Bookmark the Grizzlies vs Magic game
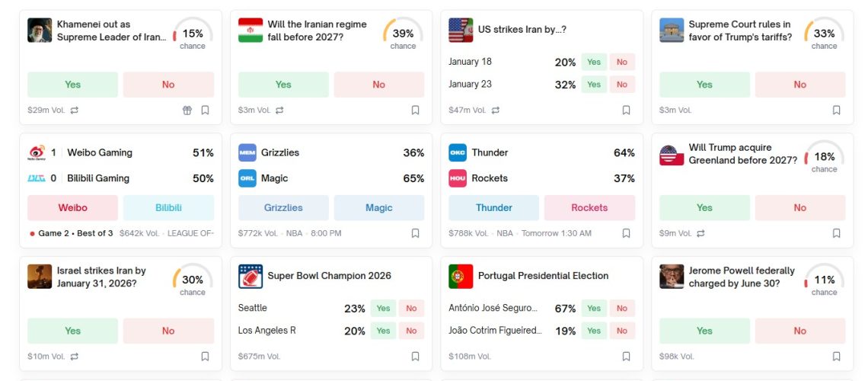This screenshot has height=381, width=868. coord(415,233)
